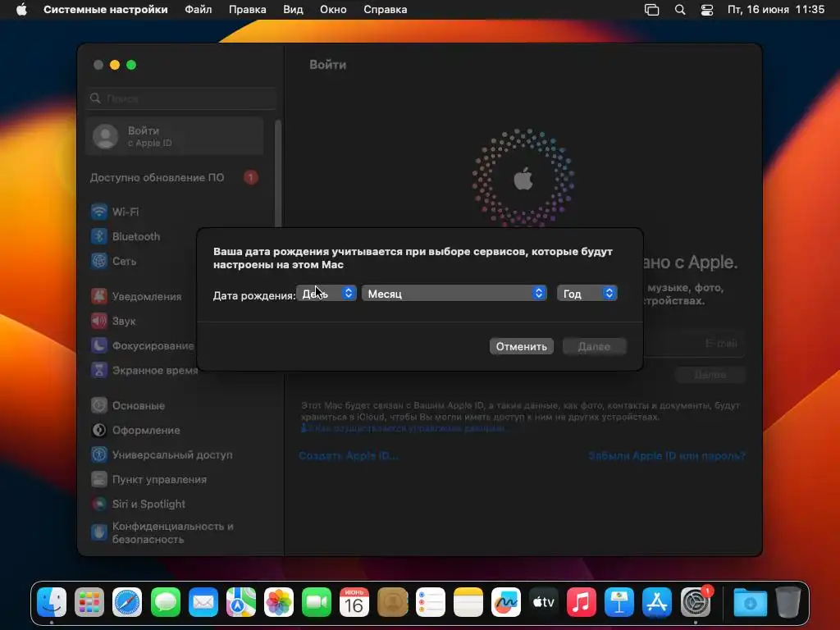Image resolution: width=840 pixels, height=630 pixels.
Task: Open Finder from the Dock
Action: point(52,602)
